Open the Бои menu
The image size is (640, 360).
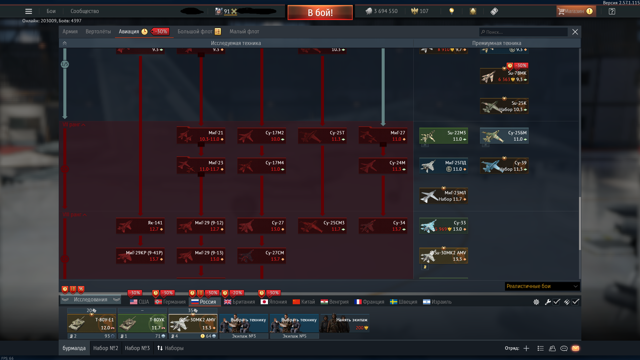pyautogui.click(x=51, y=11)
